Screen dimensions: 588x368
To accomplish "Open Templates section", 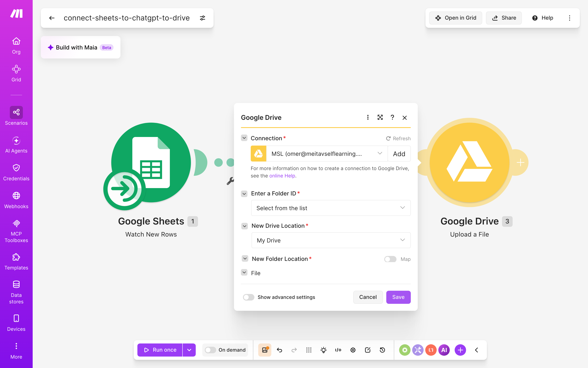I will point(16,262).
